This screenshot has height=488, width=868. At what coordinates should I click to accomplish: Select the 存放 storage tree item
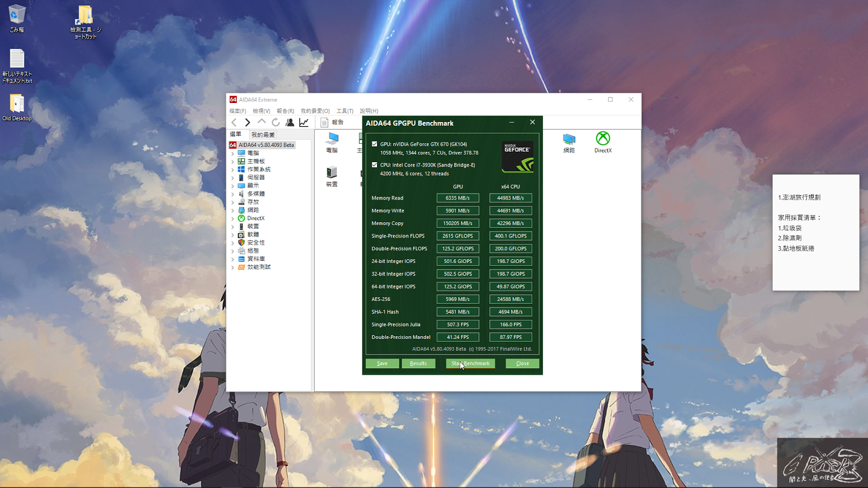click(x=253, y=202)
